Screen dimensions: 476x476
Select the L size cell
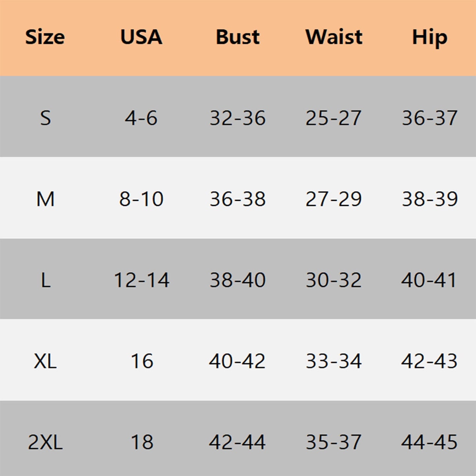click(x=45, y=280)
